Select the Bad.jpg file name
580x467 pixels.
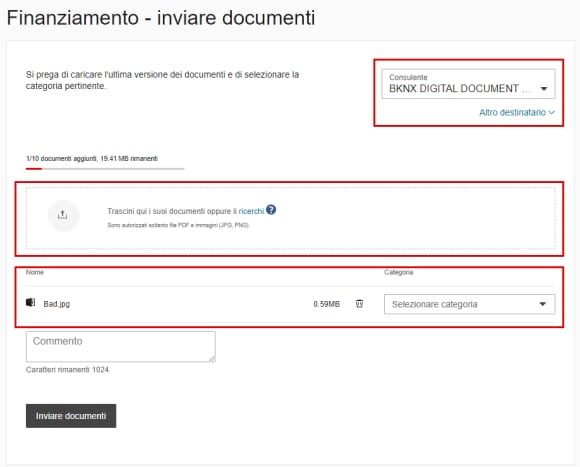(x=57, y=304)
